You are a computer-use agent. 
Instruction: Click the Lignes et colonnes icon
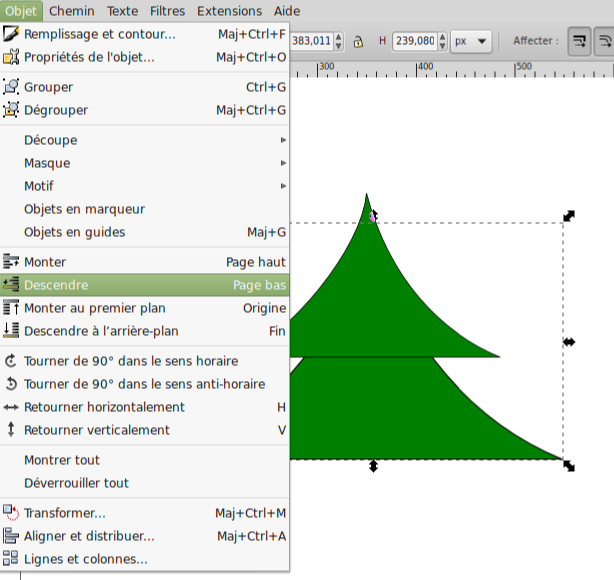click(11, 558)
